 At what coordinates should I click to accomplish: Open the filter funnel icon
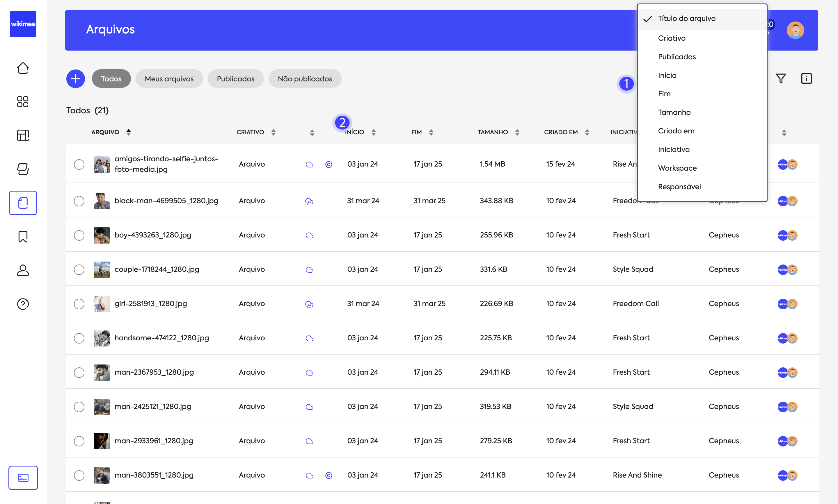pos(781,78)
